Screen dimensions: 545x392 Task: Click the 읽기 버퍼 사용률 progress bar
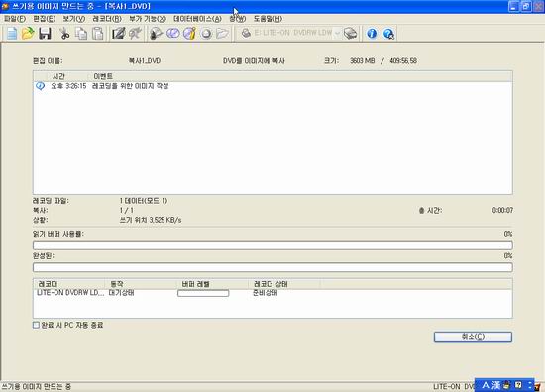click(x=272, y=245)
